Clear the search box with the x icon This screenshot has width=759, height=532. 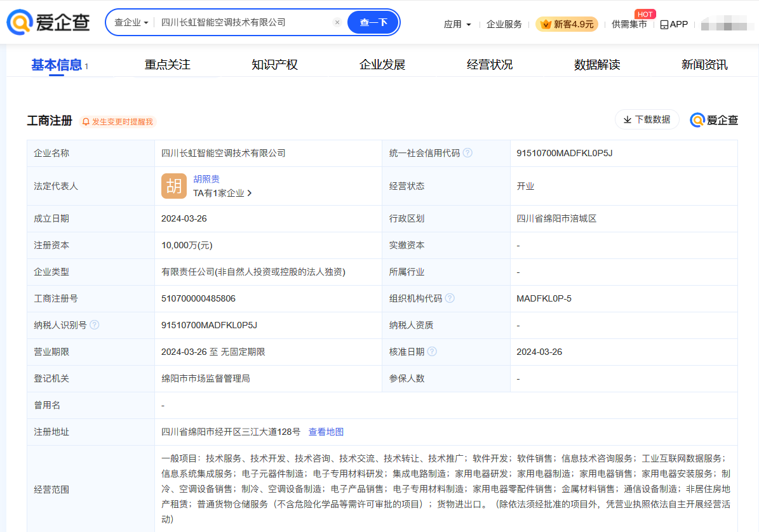pos(337,22)
